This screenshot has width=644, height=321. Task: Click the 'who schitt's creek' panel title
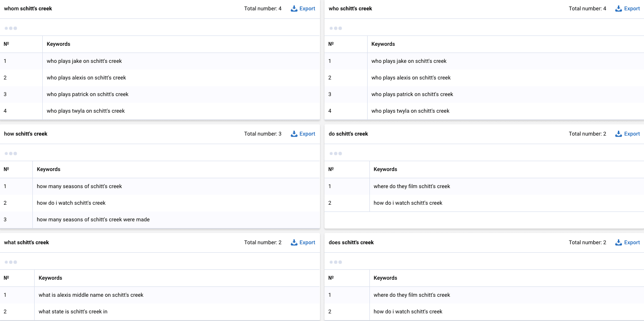351,9
